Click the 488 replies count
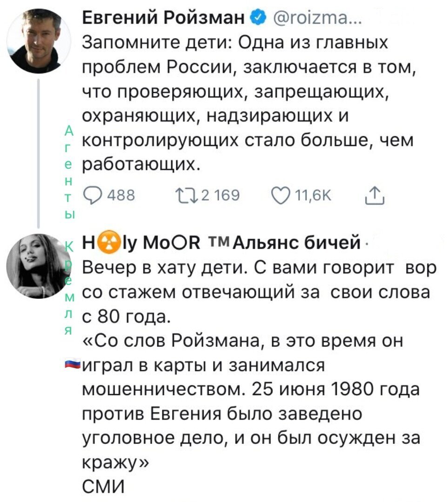The image size is (448, 502). click(121, 196)
